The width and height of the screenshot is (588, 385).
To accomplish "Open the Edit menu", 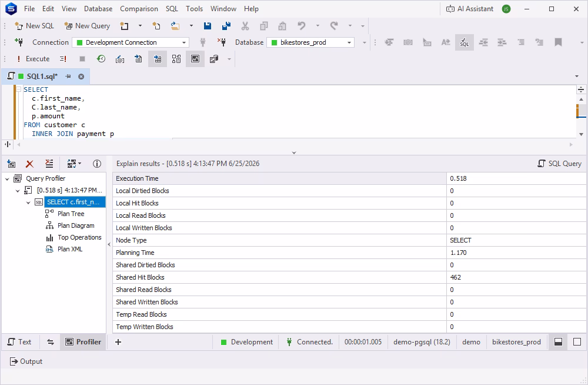I will pyautogui.click(x=48, y=9).
